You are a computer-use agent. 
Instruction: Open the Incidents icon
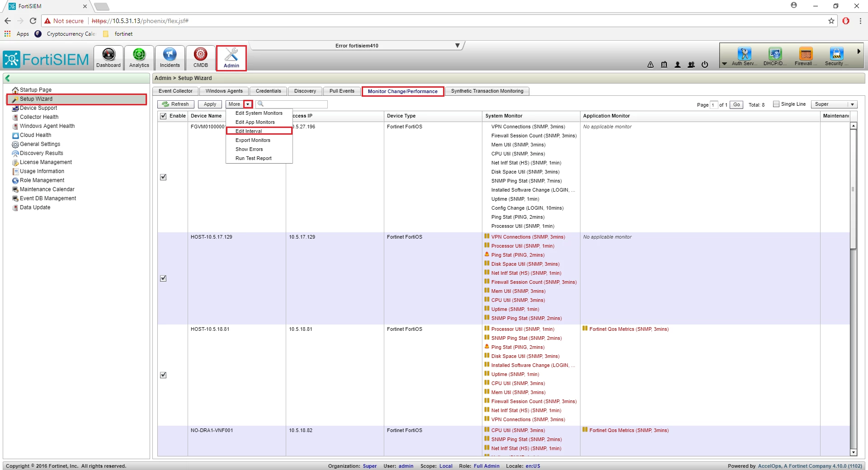[x=170, y=58]
